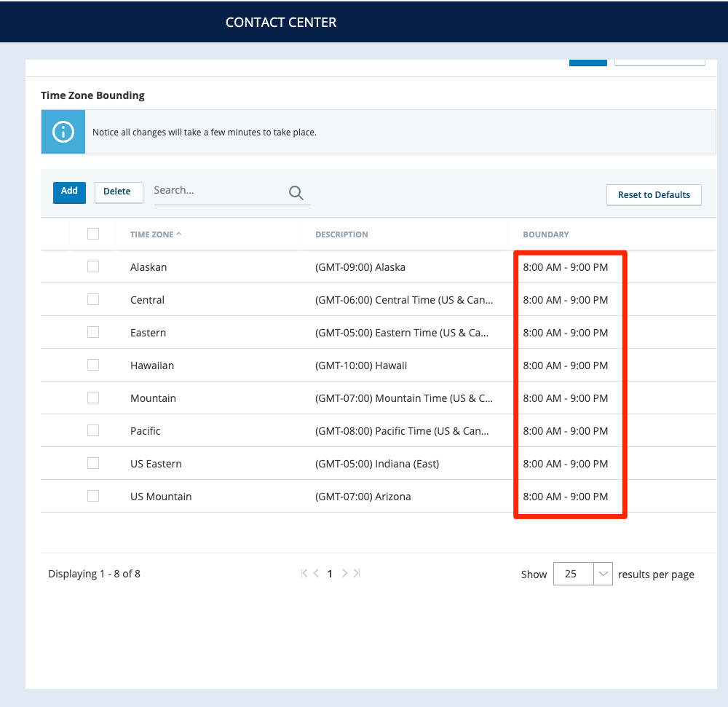The height and width of the screenshot is (707, 728).
Task: Click in the Search input field
Action: pos(218,191)
